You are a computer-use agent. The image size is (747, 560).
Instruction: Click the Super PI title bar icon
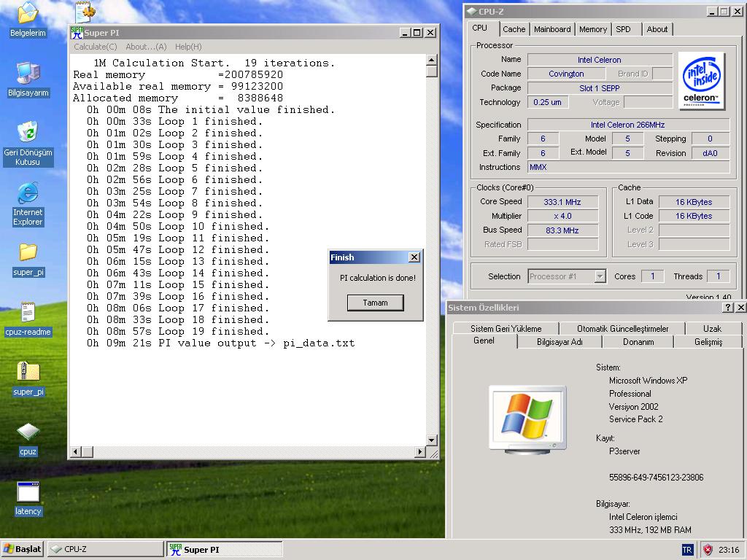[76, 32]
